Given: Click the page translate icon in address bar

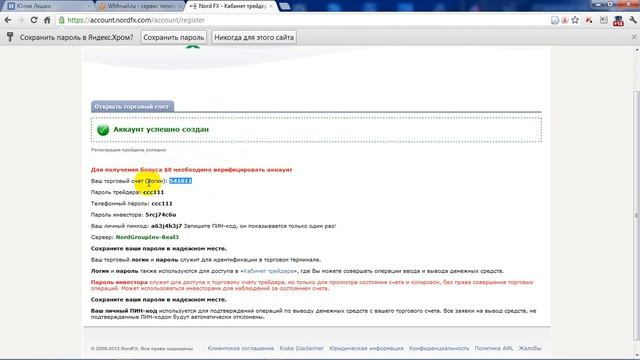Looking at the screenshot, I should click(x=555, y=20).
